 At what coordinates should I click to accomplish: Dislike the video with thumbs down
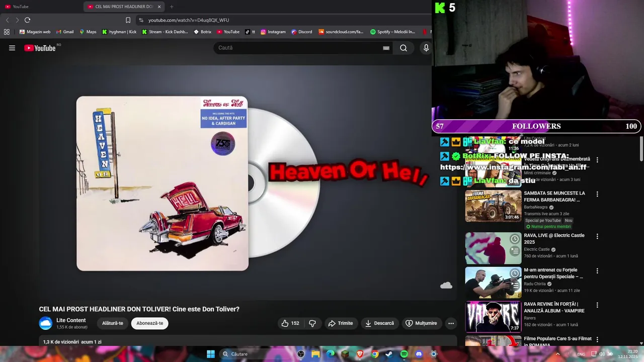click(312, 323)
